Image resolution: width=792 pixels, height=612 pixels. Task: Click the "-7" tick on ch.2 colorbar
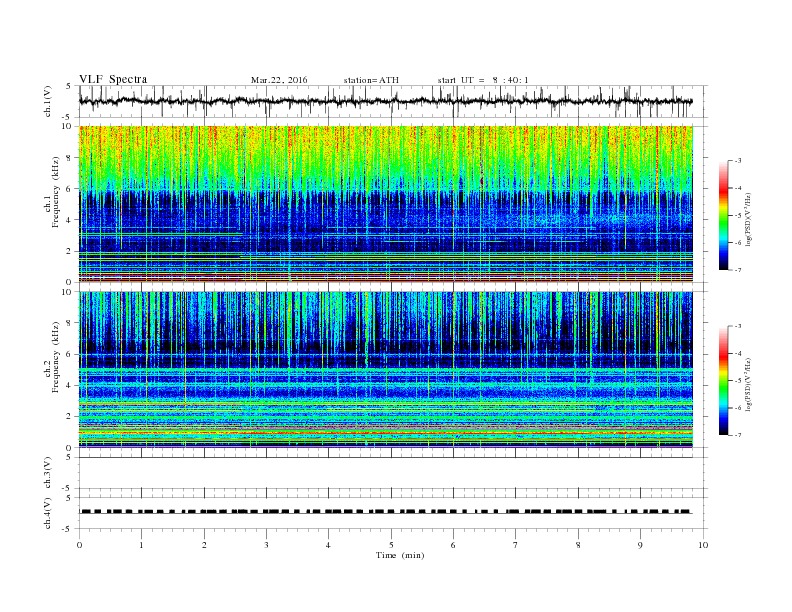click(x=738, y=435)
